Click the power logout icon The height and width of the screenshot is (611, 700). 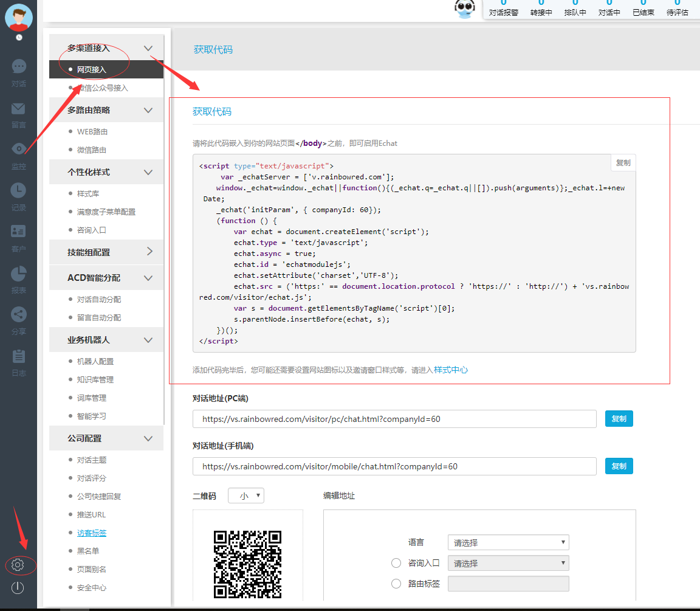click(18, 588)
